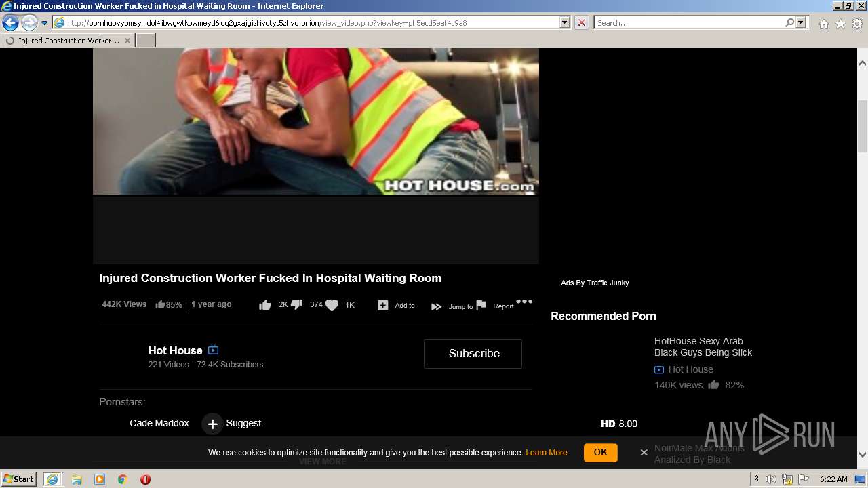Click the thumbs up like icon
This screenshot has width=868, height=488.
click(265, 305)
